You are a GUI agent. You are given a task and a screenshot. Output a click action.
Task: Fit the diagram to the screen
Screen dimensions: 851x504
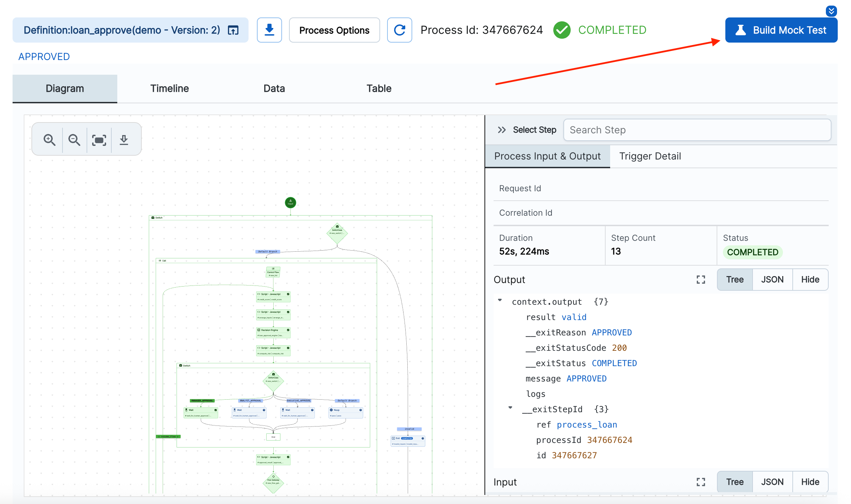point(99,140)
